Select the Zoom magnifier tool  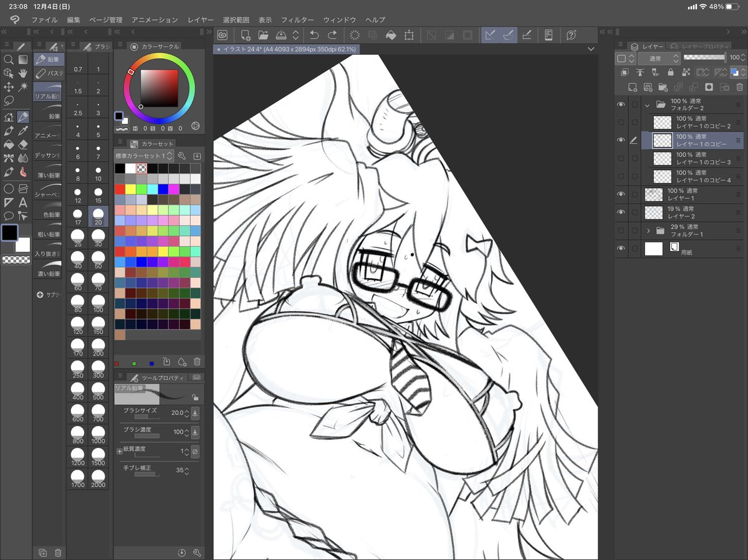tap(9, 60)
